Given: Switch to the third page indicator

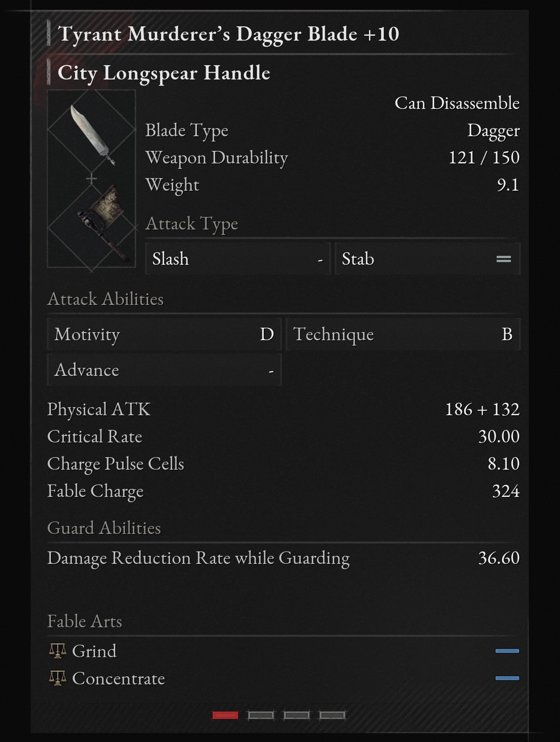Looking at the screenshot, I should [x=296, y=715].
